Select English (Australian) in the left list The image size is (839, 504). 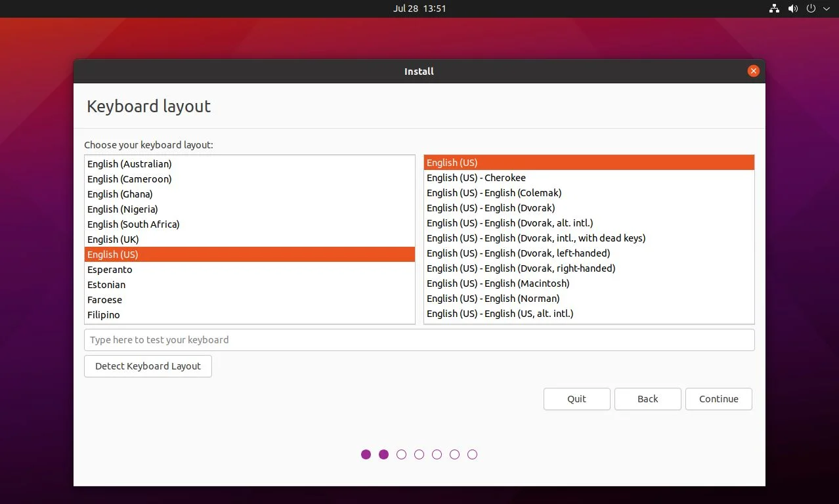coord(249,164)
